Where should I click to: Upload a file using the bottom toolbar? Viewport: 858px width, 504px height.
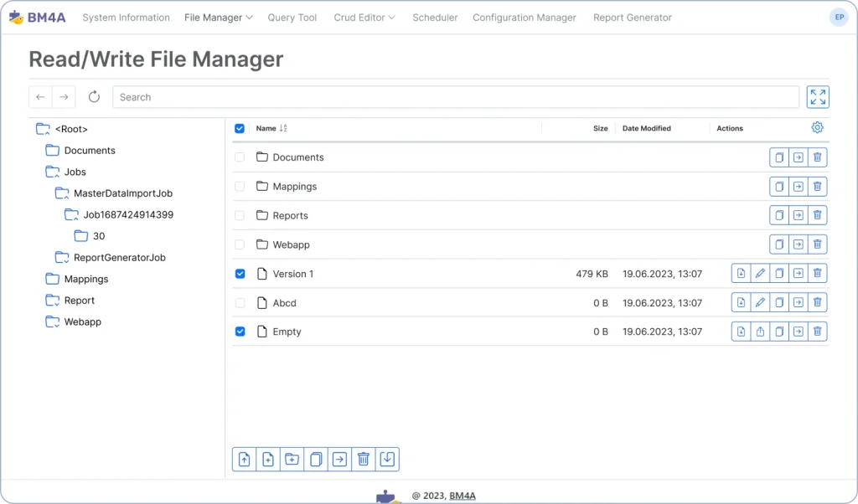coord(244,459)
